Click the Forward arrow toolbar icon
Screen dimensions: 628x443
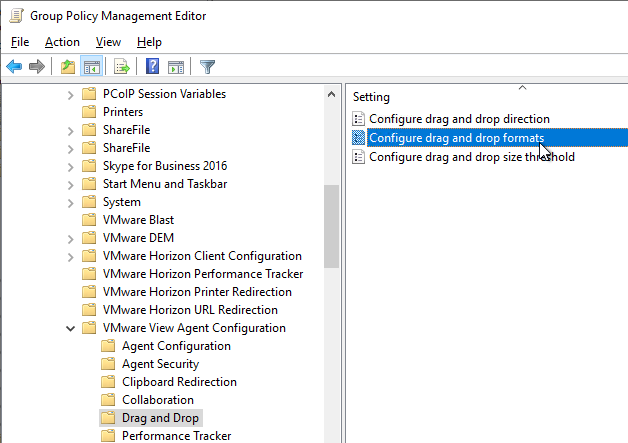coord(37,66)
